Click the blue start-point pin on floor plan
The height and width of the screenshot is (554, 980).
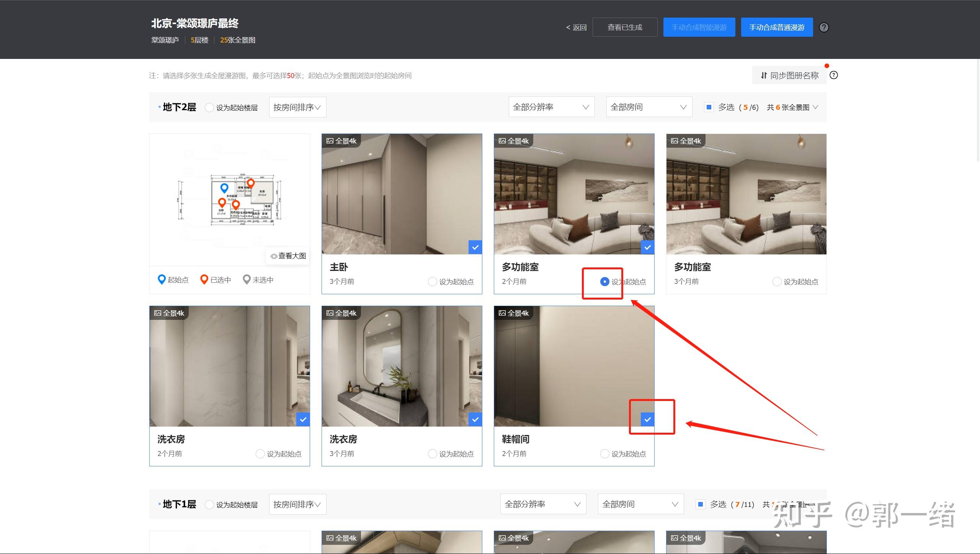click(224, 188)
